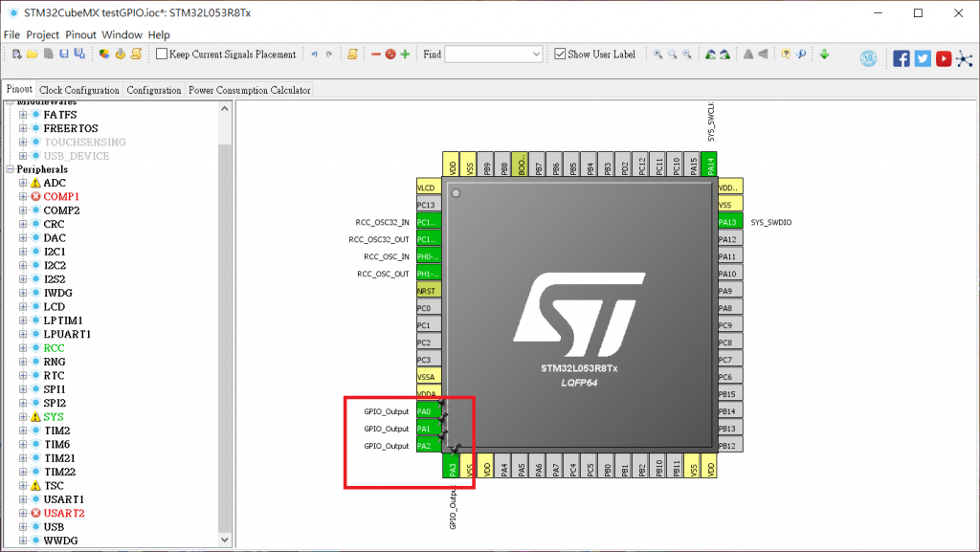The width and height of the screenshot is (980, 552).
Task: Zoom out with last magnifier icon
Action: 687,55
